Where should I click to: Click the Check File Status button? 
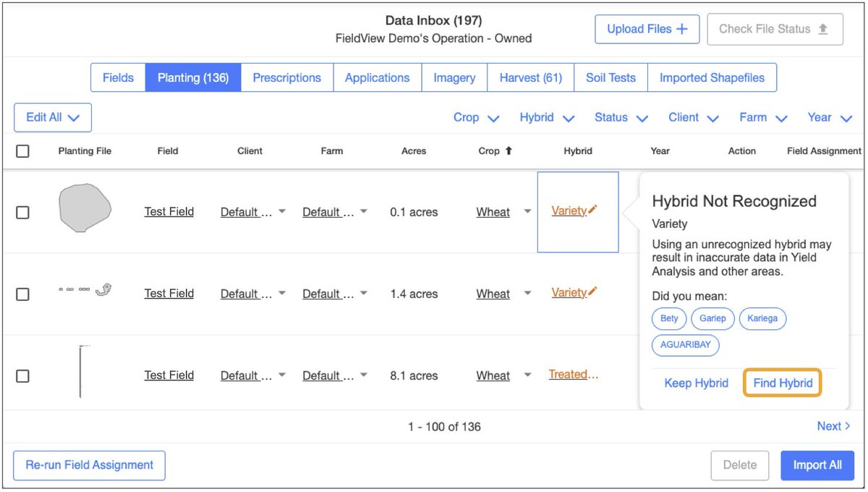coord(775,29)
